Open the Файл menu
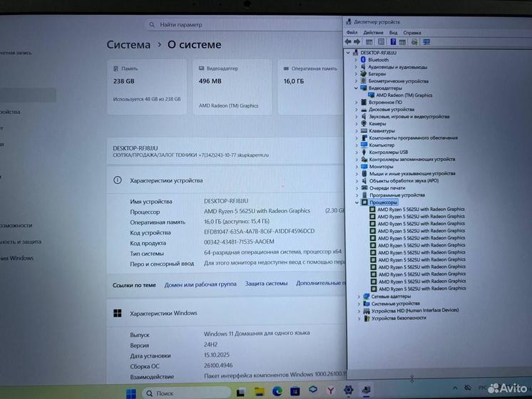Image resolution: width=532 pixels, height=399 pixels. coord(352,32)
